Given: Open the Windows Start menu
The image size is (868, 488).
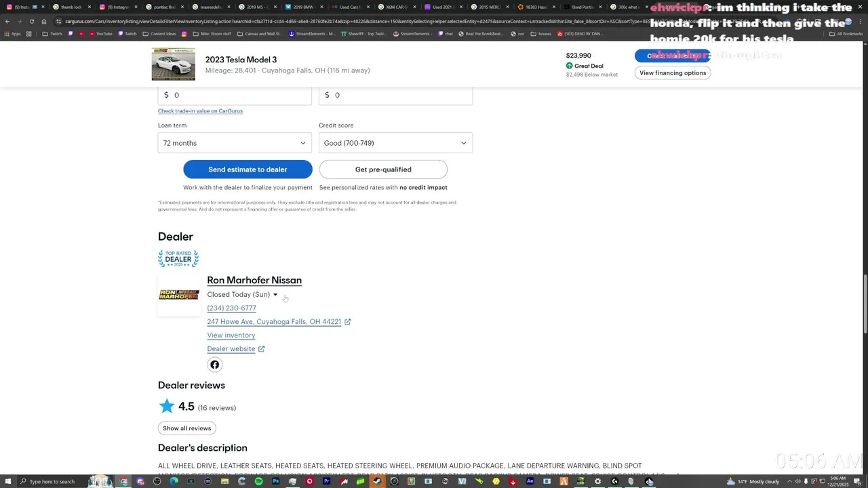Looking at the screenshot, I should coord(7,481).
